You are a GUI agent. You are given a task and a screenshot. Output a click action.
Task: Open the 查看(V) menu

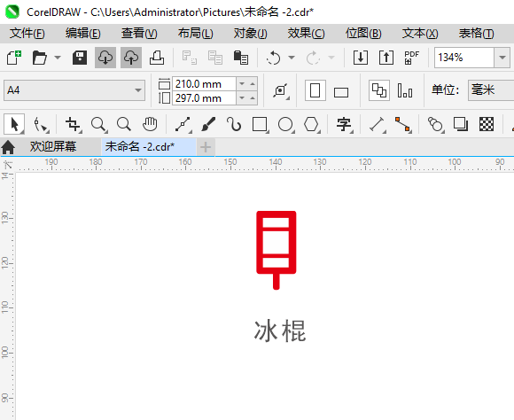tap(139, 34)
